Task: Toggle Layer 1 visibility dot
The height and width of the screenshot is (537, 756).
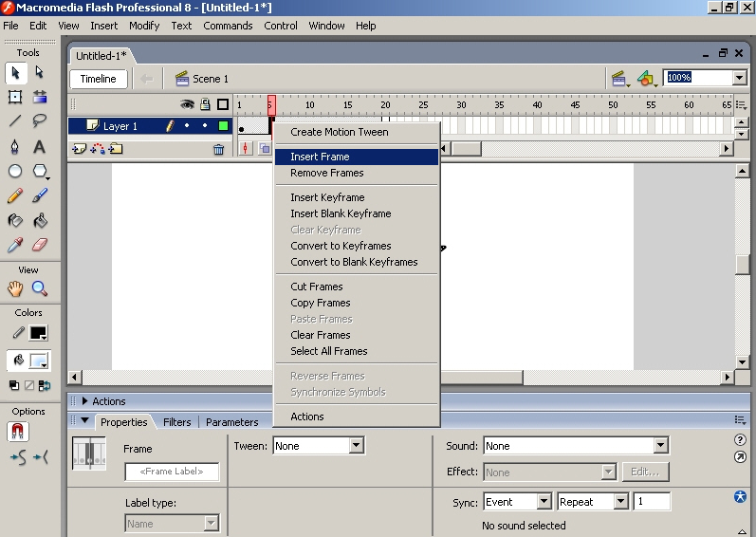Action: 187,126
